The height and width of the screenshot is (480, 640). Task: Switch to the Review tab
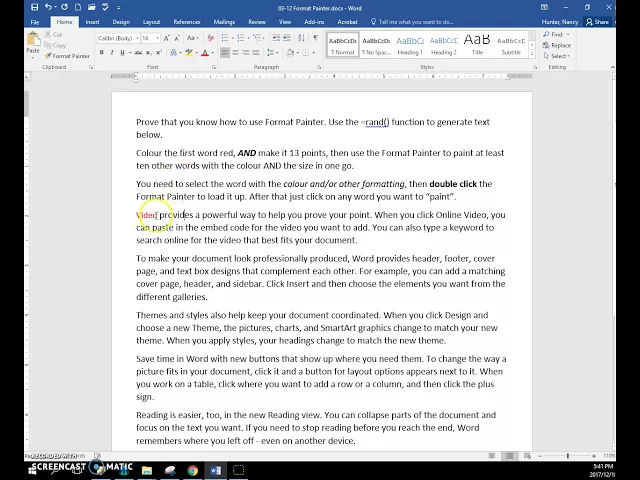coord(257,22)
